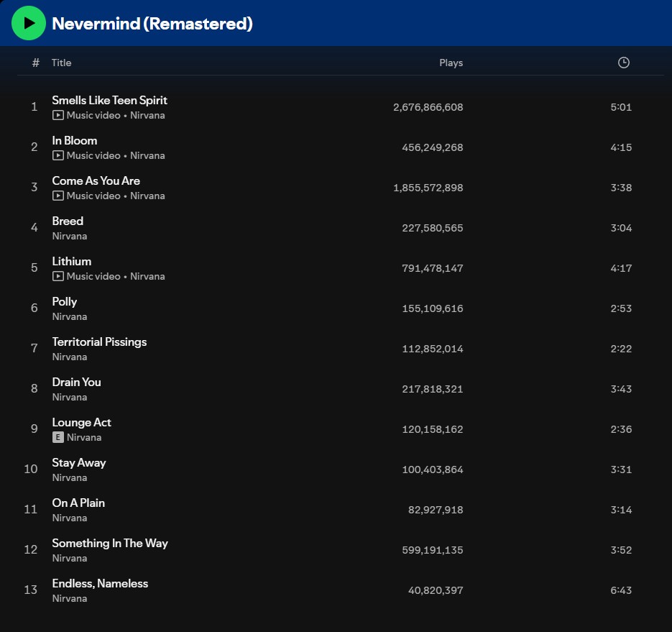The width and height of the screenshot is (672, 632).
Task: Click track number 7
Action: coord(34,349)
